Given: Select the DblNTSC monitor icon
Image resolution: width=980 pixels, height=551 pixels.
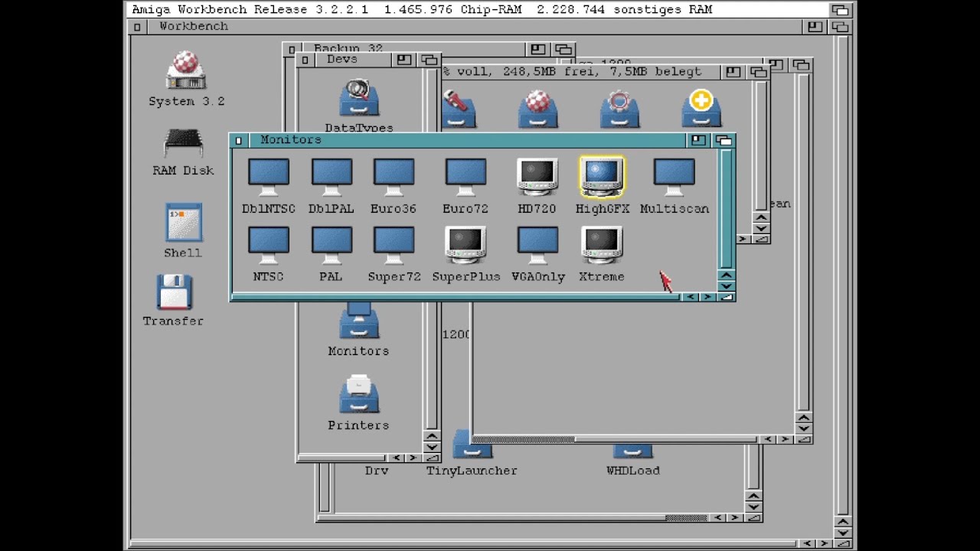Looking at the screenshot, I should (269, 178).
